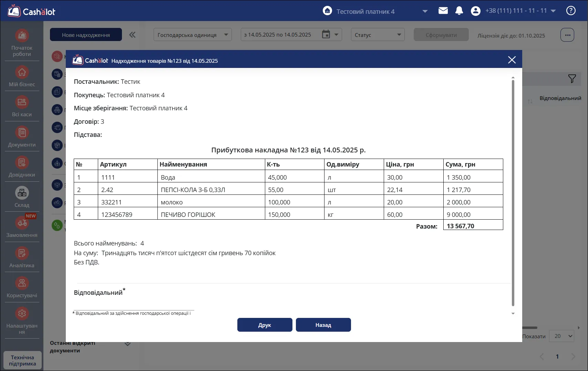Open the mail envelope messages icon
Screen dimensions: 588x371
pyautogui.click(x=443, y=11)
